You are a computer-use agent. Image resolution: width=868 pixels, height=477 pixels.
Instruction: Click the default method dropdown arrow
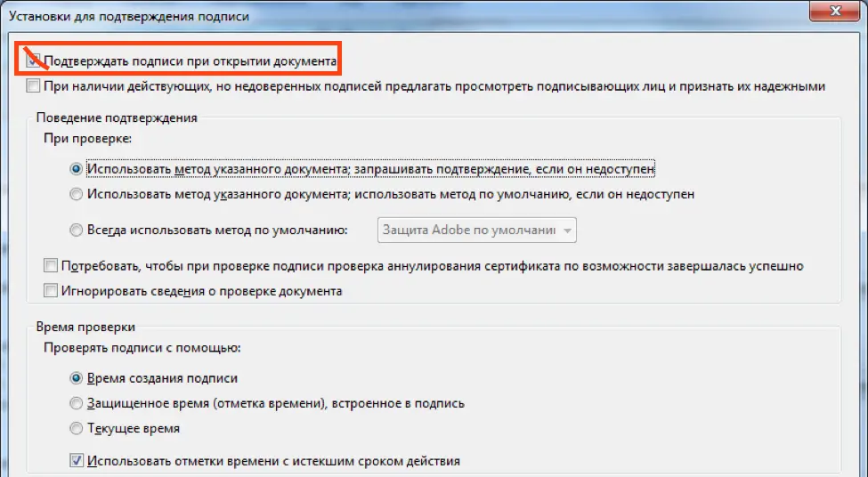(567, 230)
